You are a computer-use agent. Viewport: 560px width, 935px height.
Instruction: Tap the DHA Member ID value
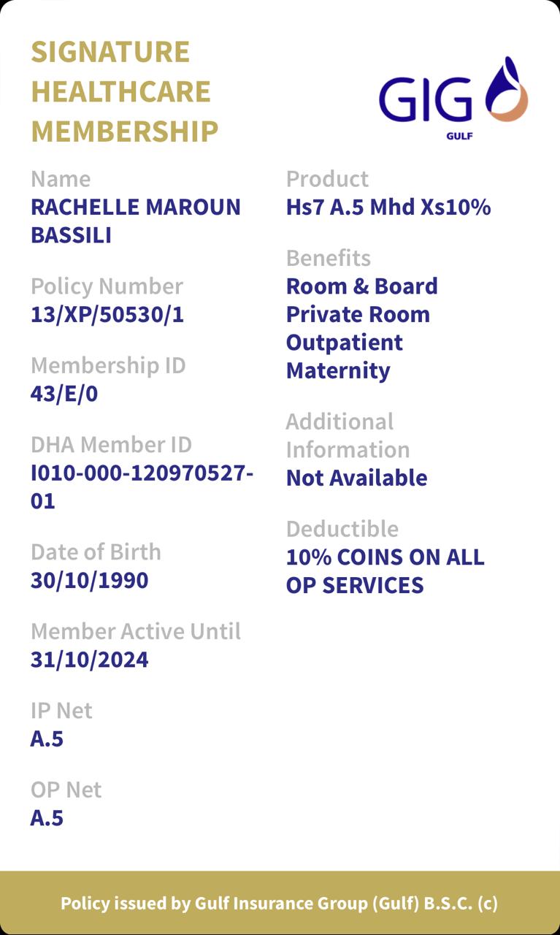(x=142, y=487)
